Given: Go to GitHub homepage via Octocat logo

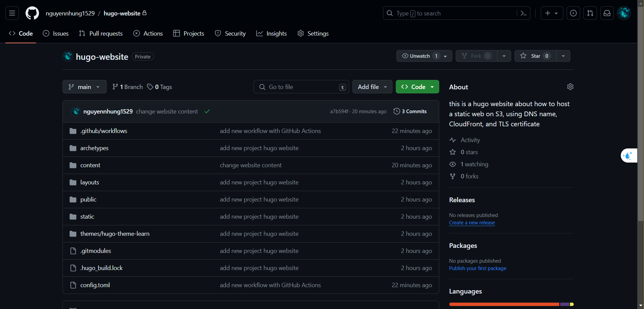Looking at the screenshot, I should 32,13.
